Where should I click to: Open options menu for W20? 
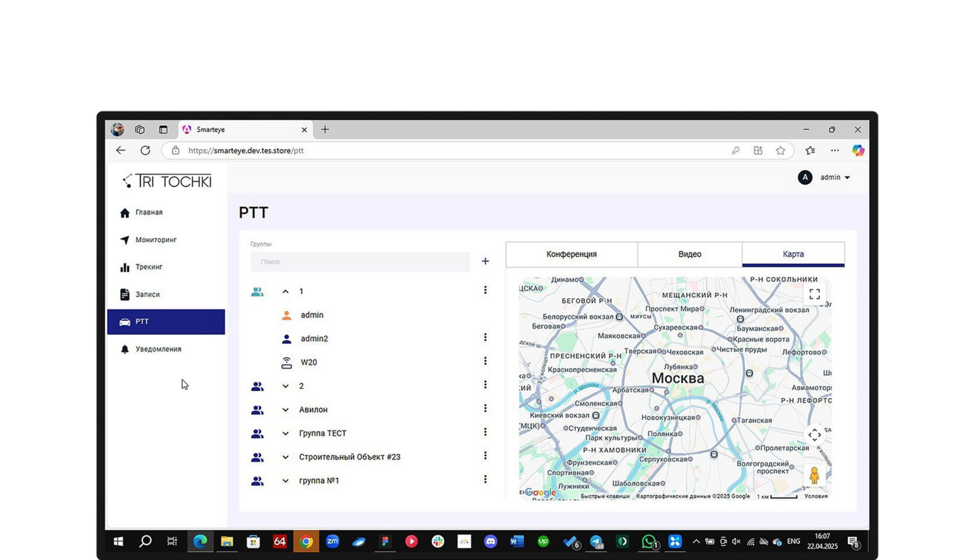coord(485,361)
